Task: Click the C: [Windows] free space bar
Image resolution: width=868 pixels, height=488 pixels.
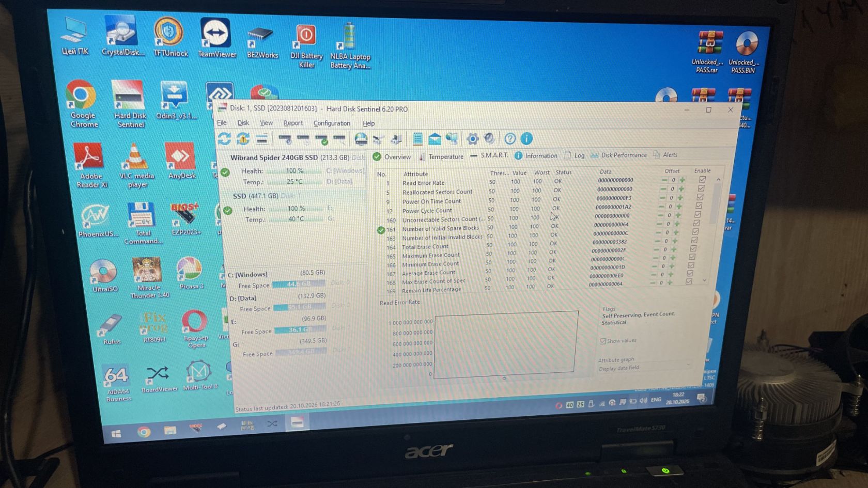Action: coord(299,284)
